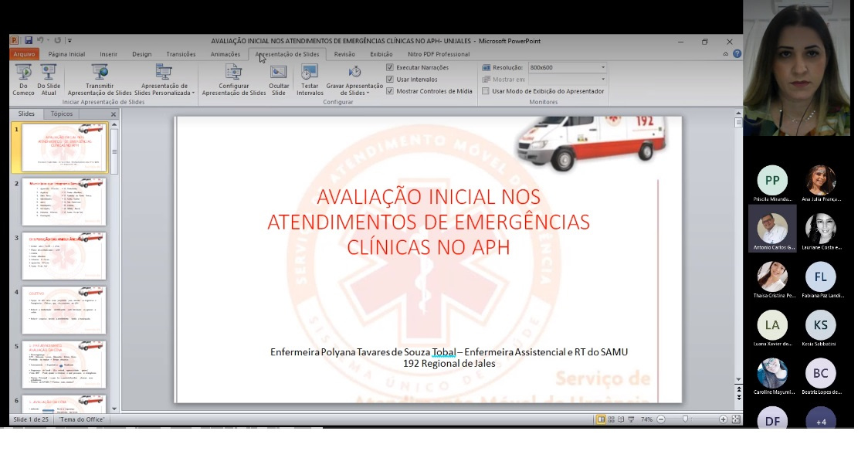The image size is (868, 458).
Task: Open the Transições ribbon tab
Action: (181, 54)
